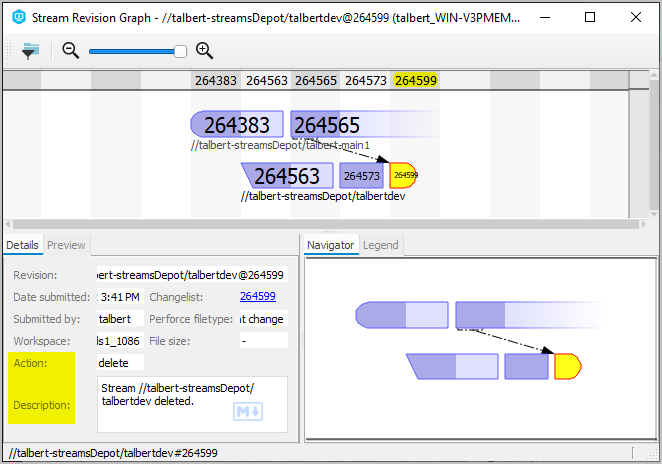Click the Revision field in Details

click(x=191, y=275)
